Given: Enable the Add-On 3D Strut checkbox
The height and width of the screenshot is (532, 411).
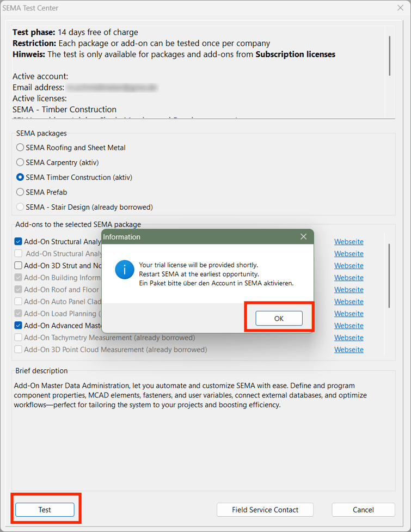Looking at the screenshot, I should click(x=19, y=266).
